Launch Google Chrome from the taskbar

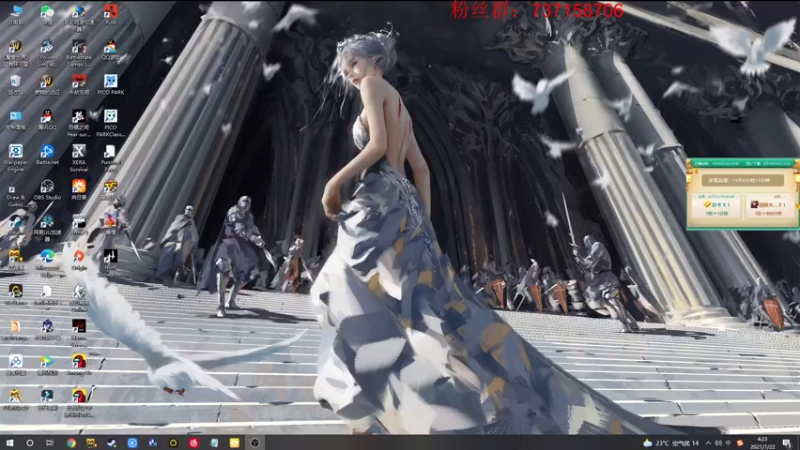(71, 443)
